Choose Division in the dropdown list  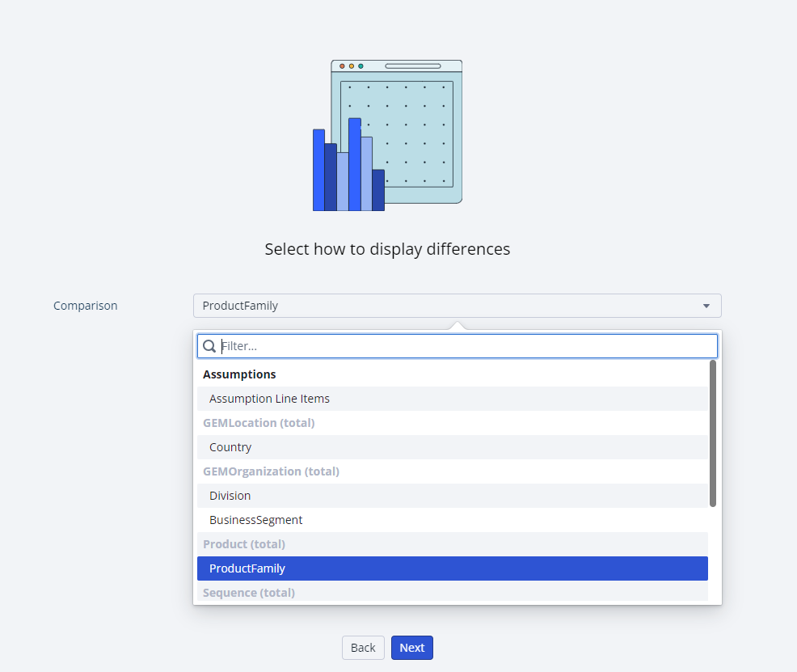pos(230,496)
